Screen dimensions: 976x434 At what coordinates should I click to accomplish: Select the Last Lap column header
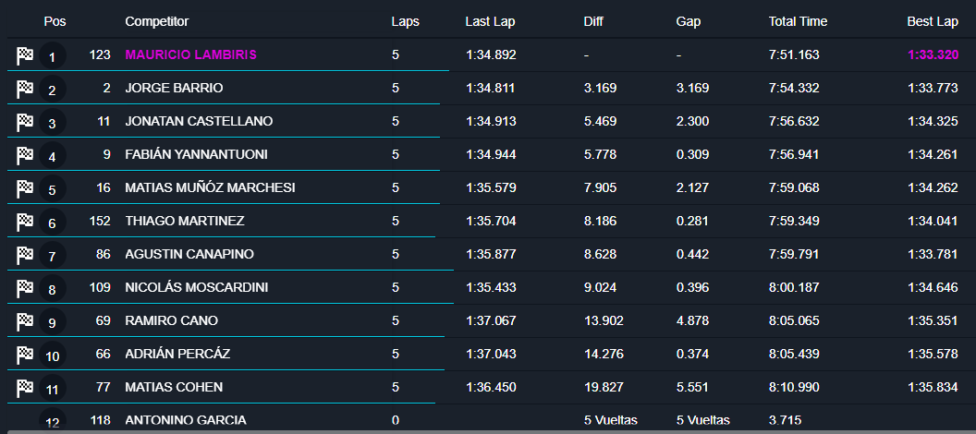[490, 21]
